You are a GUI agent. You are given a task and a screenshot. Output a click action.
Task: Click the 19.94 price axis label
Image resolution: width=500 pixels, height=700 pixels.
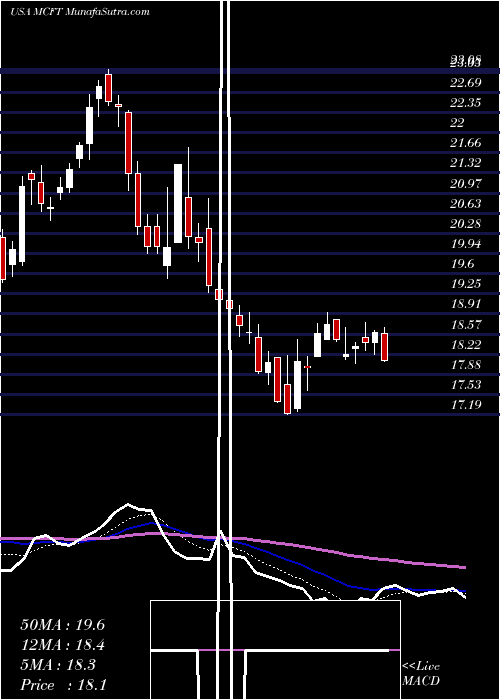(x=466, y=244)
